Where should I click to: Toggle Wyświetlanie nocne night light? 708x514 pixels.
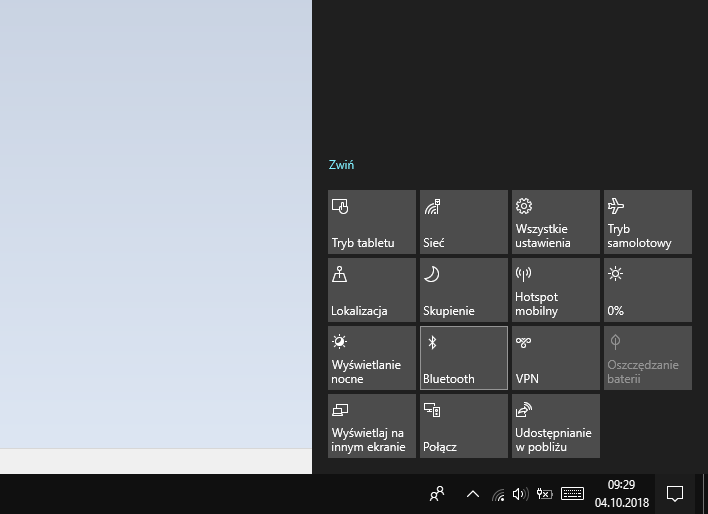pyautogui.click(x=371, y=358)
